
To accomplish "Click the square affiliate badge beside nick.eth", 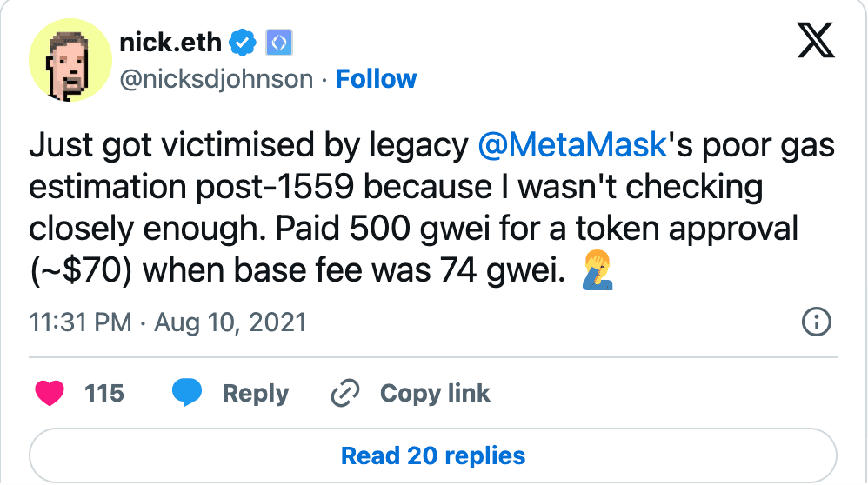I will tap(279, 41).
